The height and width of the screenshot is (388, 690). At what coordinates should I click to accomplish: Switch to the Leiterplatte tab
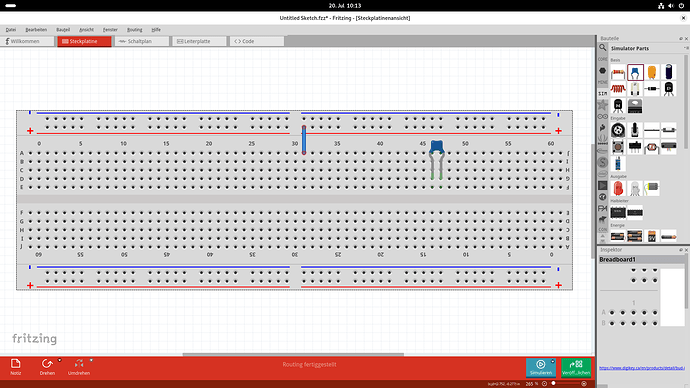point(199,41)
